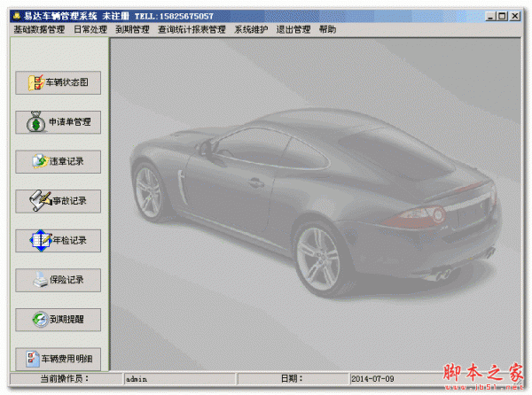Open the 基础数据管理 menu
The width and height of the screenshot is (532, 395).
39,29
